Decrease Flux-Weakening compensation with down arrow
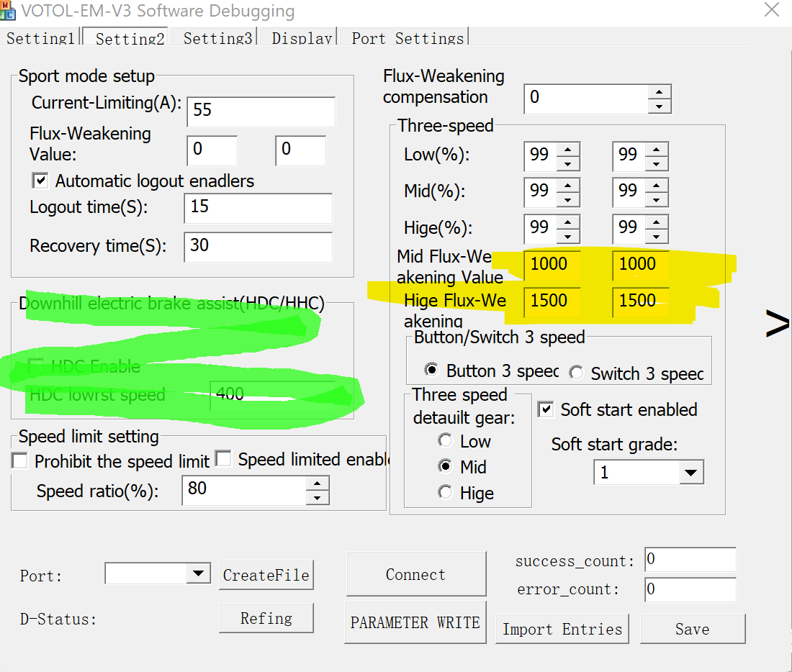The image size is (792, 672). click(659, 106)
